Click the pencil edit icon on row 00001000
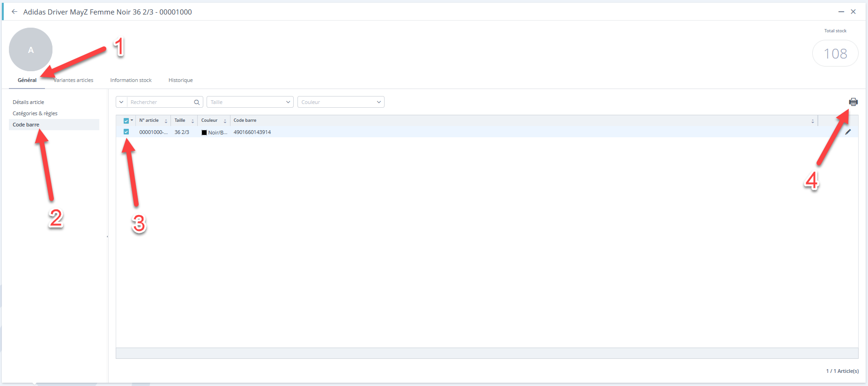The image size is (868, 386). [x=848, y=132]
